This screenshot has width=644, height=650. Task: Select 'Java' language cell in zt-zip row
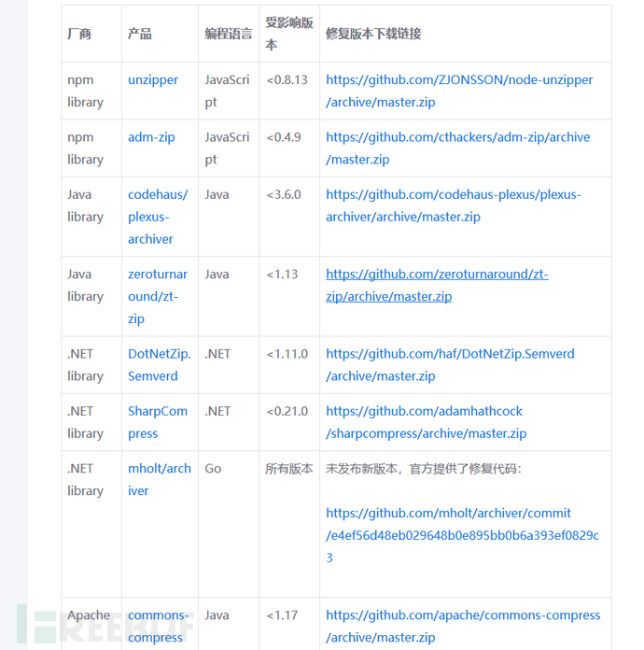[x=217, y=274]
